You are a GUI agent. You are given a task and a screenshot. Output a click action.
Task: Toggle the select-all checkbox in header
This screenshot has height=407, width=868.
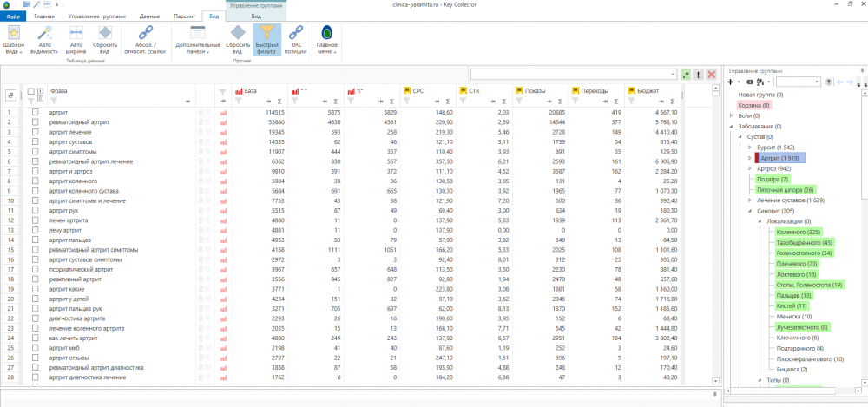(x=31, y=90)
